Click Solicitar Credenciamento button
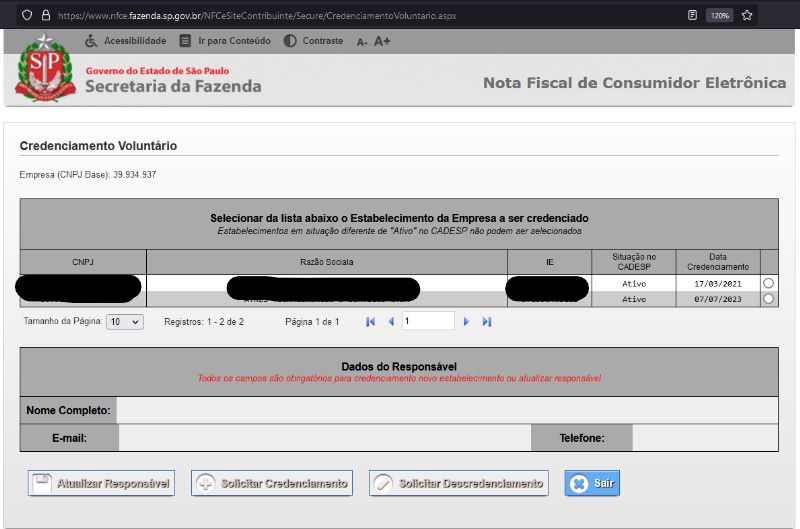This screenshot has height=529, width=800. 272,484
